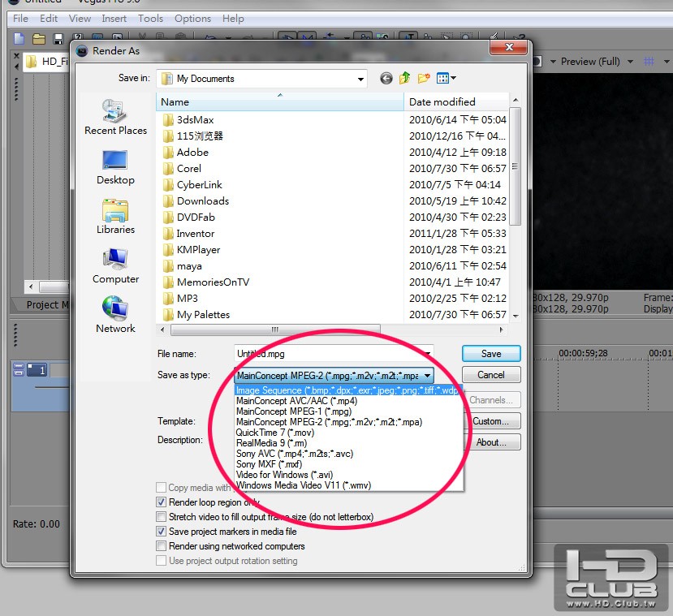The width and height of the screenshot is (673, 616).
Task: Choose RealMedia 9 (*.rm) format
Action: pos(348,443)
